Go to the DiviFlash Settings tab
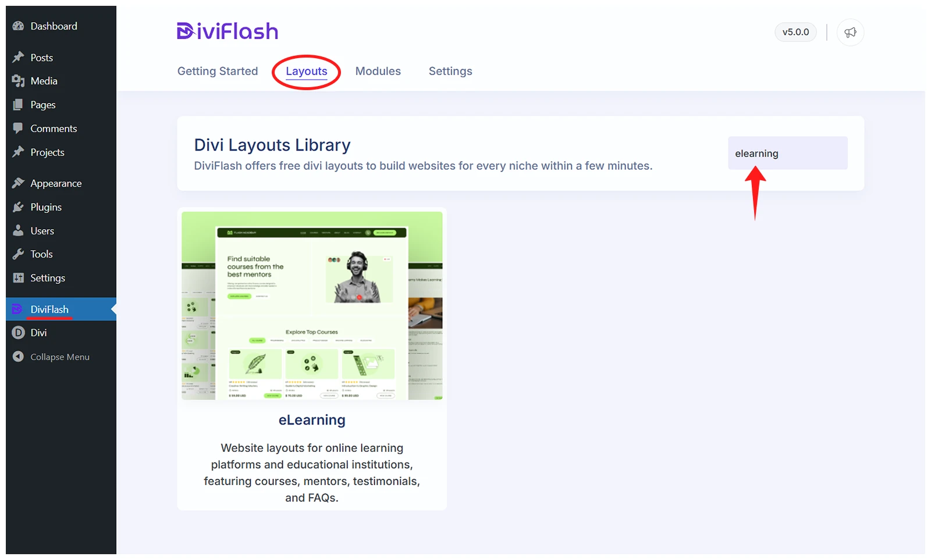This screenshot has width=931, height=560. pos(450,72)
